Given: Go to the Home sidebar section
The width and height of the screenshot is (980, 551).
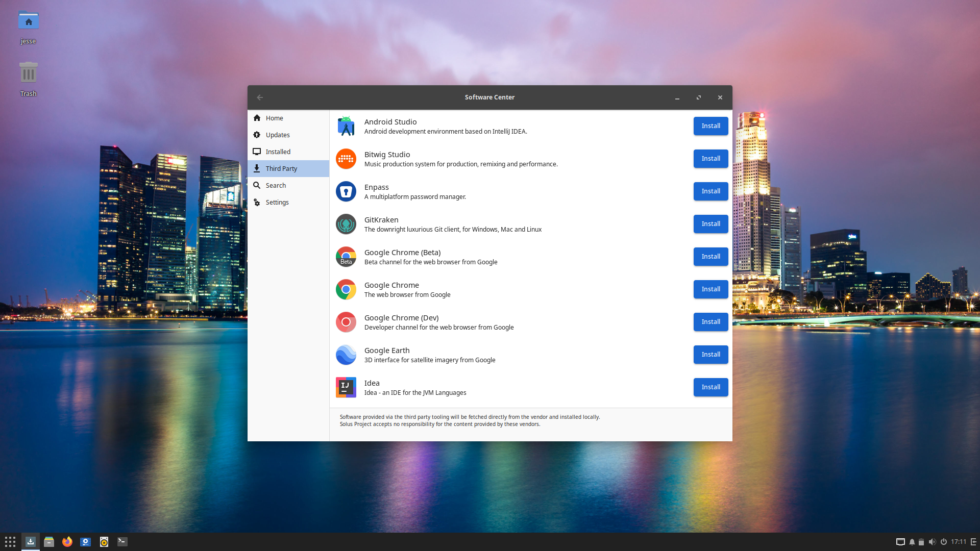Looking at the screenshot, I should tap(288, 118).
